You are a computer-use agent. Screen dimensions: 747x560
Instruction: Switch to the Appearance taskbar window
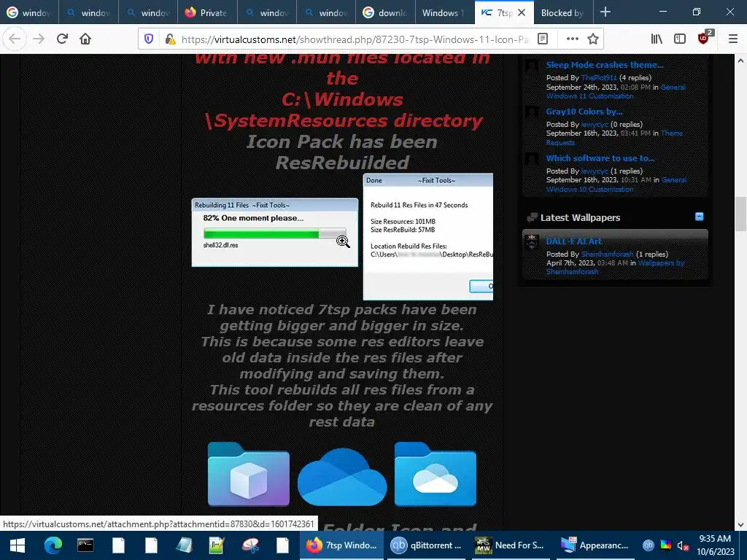[595, 545]
